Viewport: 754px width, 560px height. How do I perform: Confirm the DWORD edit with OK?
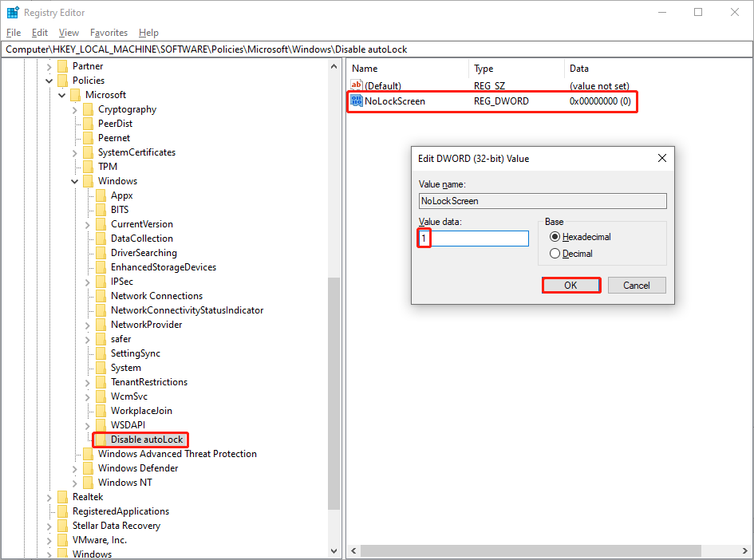click(x=570, y=285)
